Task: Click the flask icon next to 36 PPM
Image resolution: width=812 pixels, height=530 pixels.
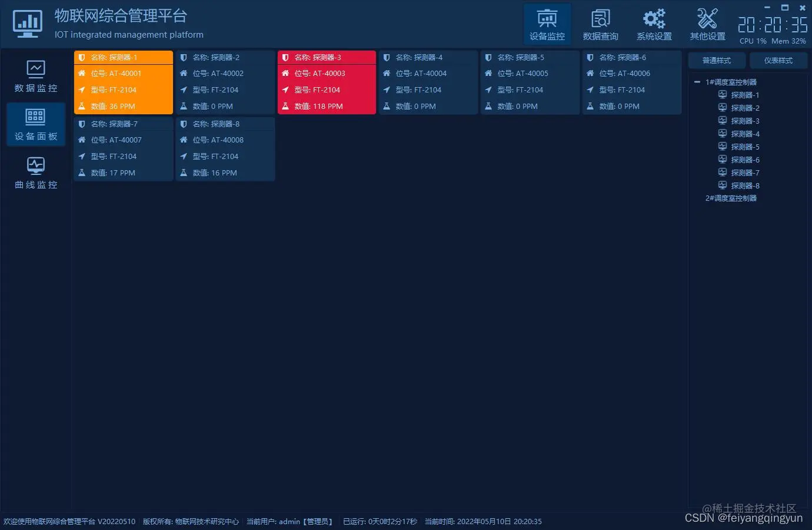Action: [82, 107]
